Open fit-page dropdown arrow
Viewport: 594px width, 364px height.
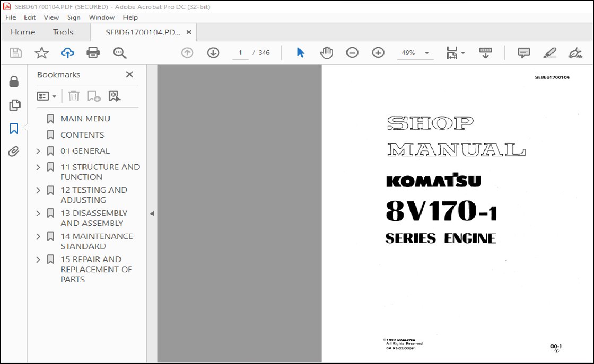pyautogui.click(x=463, y=52)
